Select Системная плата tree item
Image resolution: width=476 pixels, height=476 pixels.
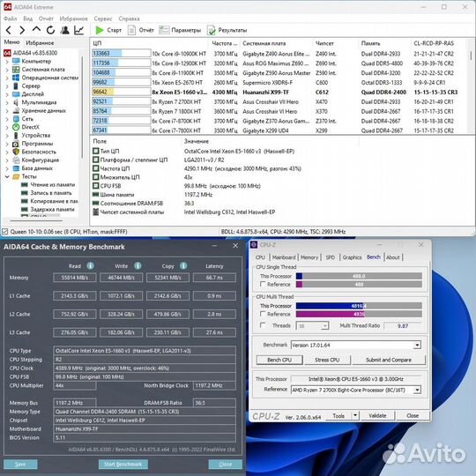43,70
